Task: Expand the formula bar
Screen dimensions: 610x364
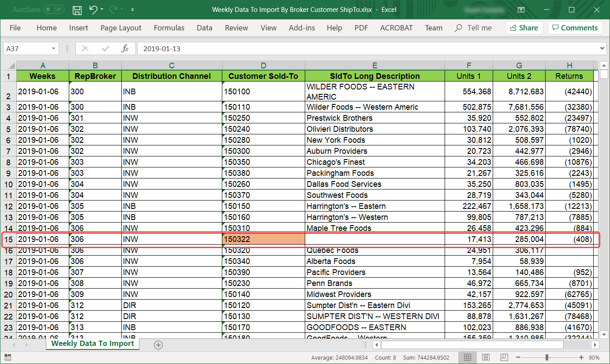Action: (x=603, y=48)
